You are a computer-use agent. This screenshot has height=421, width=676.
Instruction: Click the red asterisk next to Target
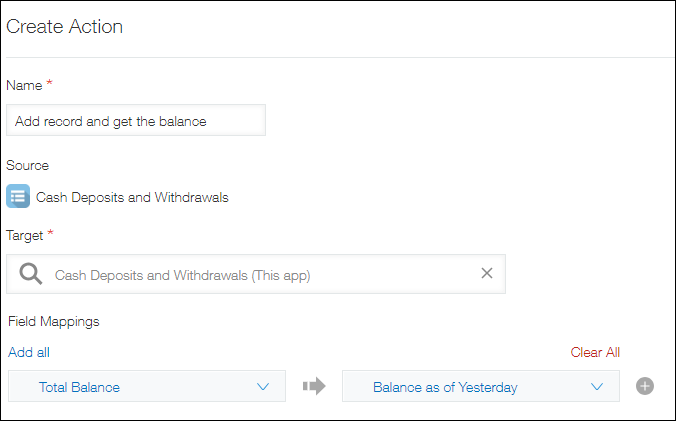click(51, 234)
